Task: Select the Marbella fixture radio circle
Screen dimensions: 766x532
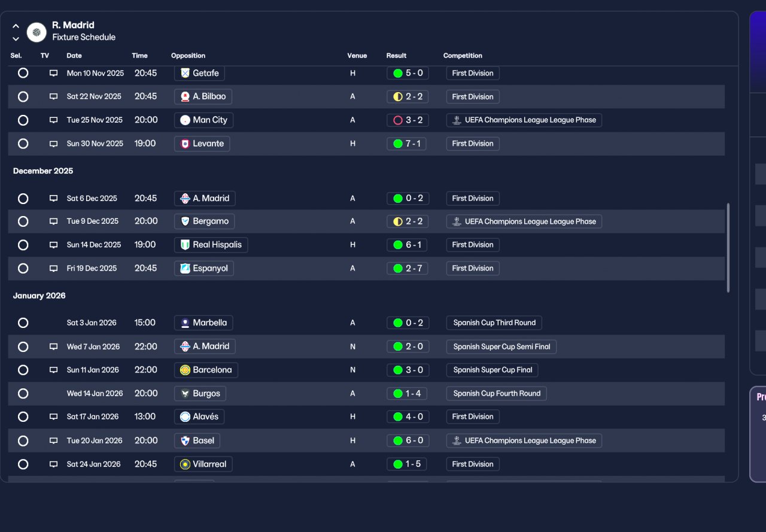Action: (23, 323)
